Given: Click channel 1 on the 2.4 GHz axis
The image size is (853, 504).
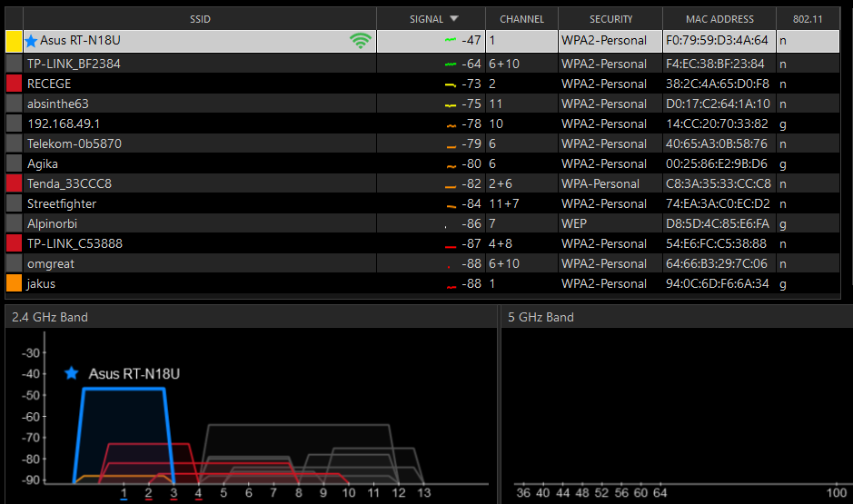Looking at the screenshot, I should 124,492.
